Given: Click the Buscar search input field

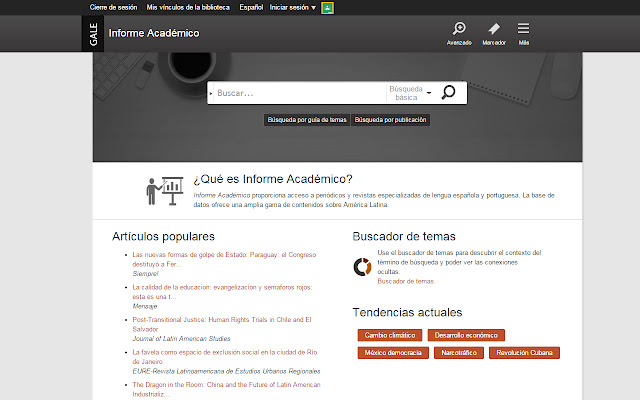Looking at the screenshot, I should [x=300, y=93].
